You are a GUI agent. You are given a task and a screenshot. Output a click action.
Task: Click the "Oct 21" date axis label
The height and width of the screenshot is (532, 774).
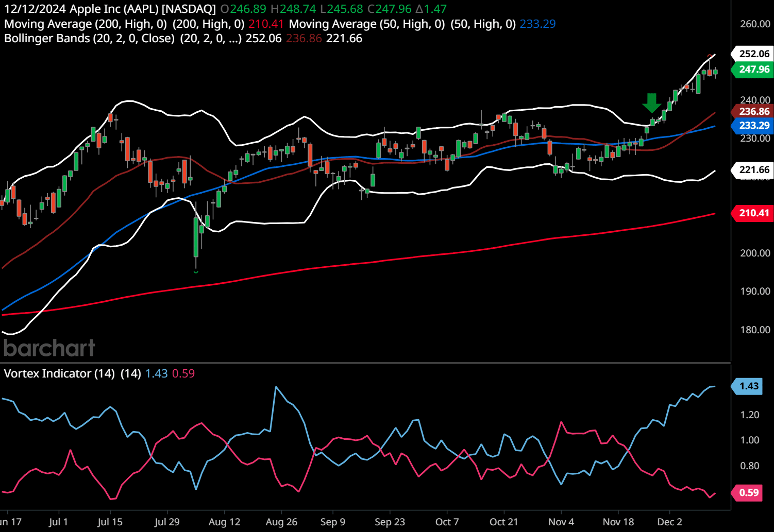[x=503, y=522]
